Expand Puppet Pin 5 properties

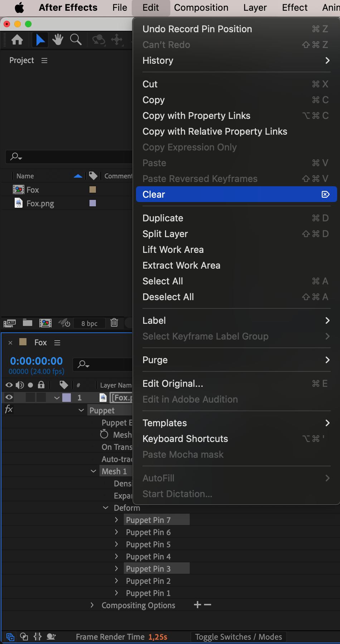click(116, 544)
